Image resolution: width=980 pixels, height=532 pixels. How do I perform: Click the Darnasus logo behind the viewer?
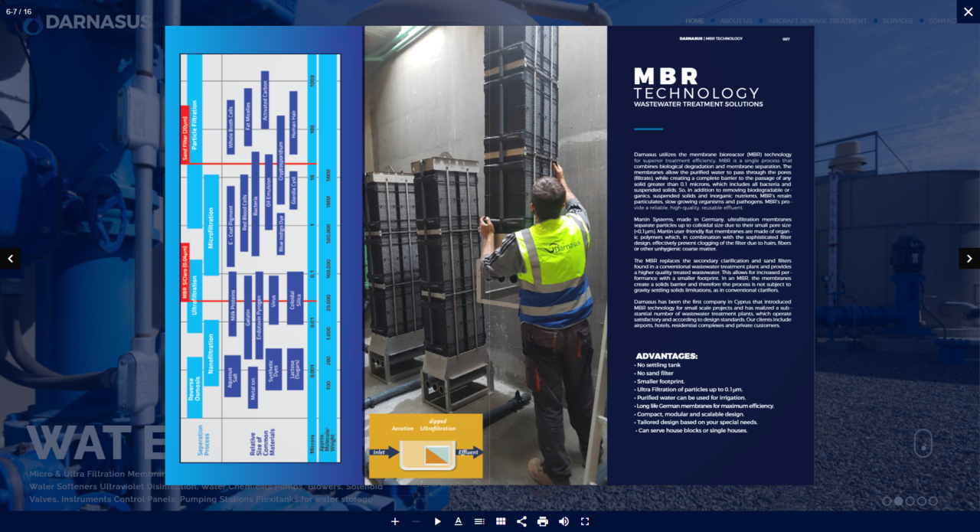87,23
